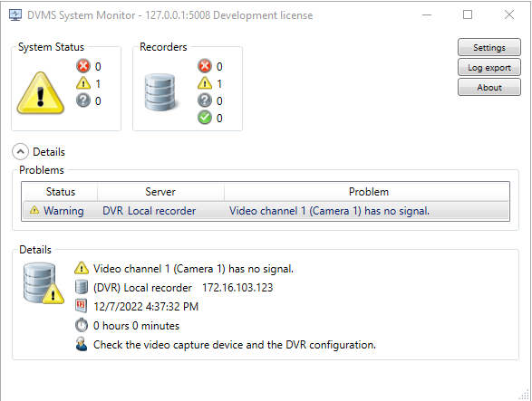Sort problems by Status column header
Image resolution: width=532 pixels, height=401 pixels.
click(x=61, y=192)
